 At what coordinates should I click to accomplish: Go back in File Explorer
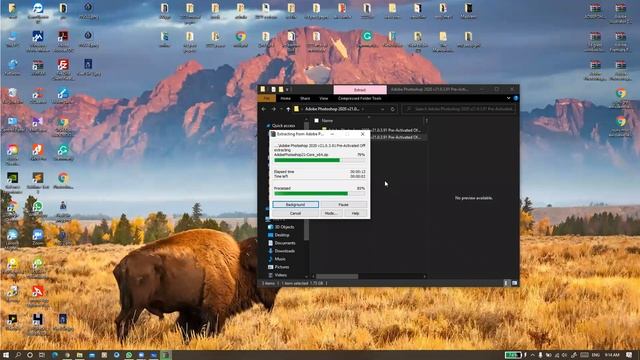(264, 109)
